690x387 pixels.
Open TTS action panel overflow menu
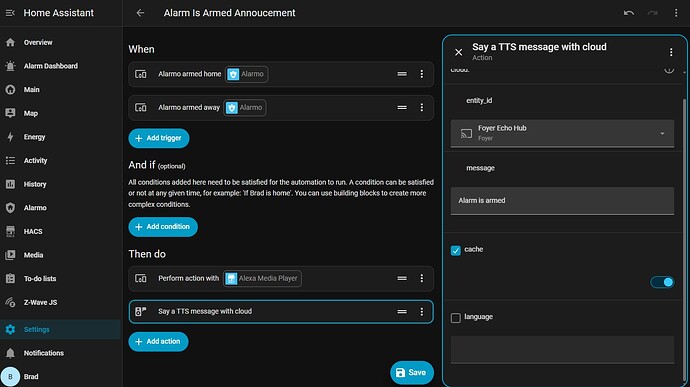[671, 52]
